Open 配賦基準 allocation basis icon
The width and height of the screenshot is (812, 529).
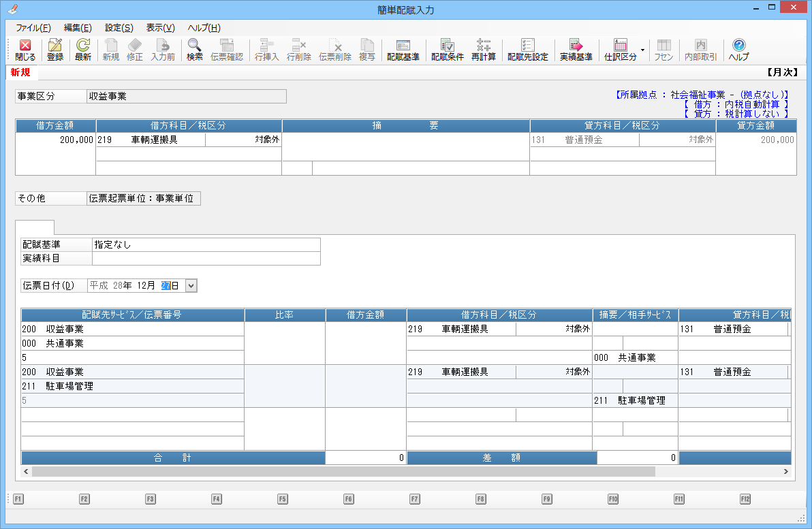pos(403,50)
